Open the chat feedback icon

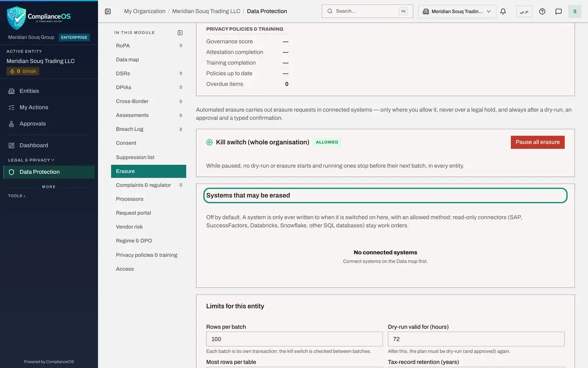[559, 11]
